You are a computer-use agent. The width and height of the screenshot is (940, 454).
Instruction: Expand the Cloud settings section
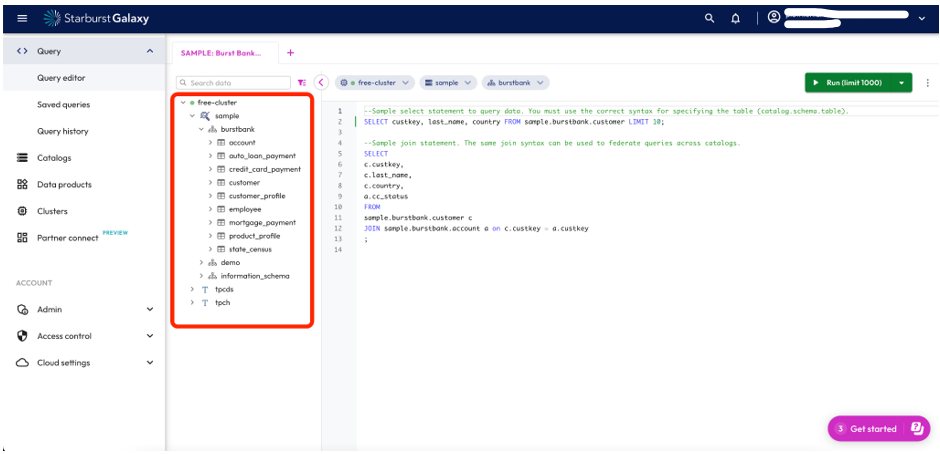point(150,363)
